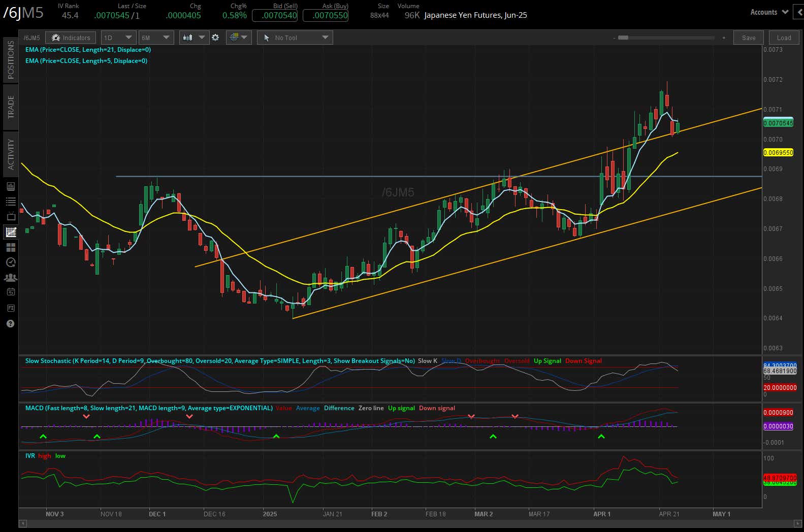Open the calendar events sidebar icon

(11, 292)
